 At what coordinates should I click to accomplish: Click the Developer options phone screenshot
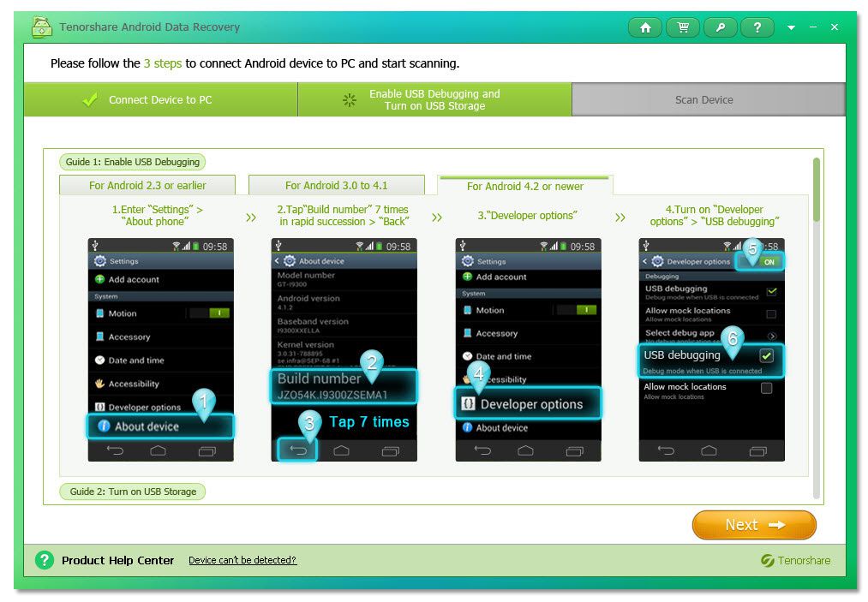(x=528, y=349)
